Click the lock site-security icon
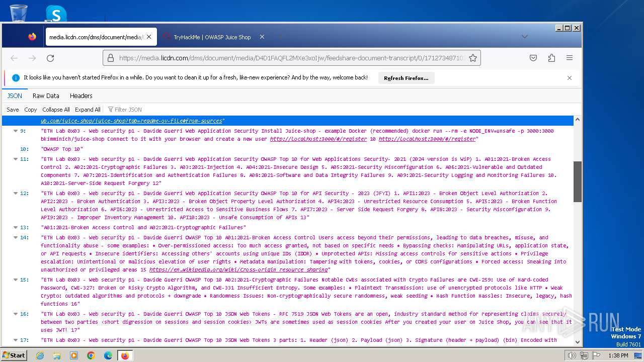Image resolution: width=644 pixels, height=362 pixels. click(x=111, y=58)
